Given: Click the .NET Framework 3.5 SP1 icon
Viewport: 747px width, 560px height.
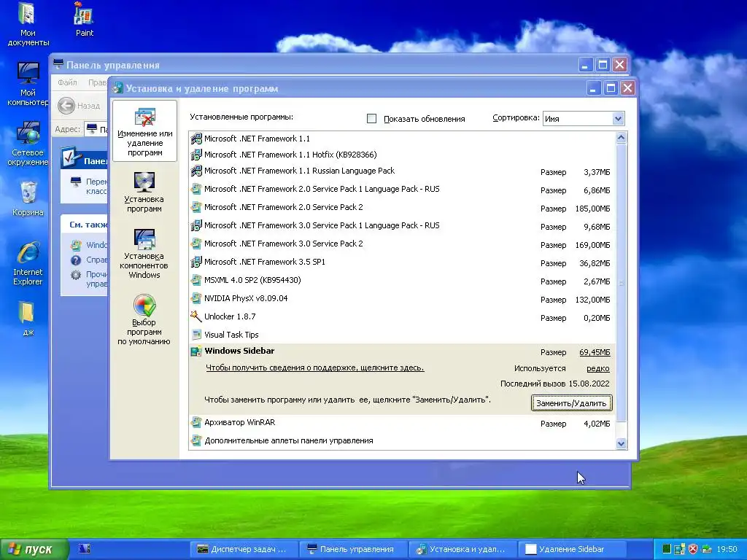Looking at the screenshot, I should click(x=196, y=262).
